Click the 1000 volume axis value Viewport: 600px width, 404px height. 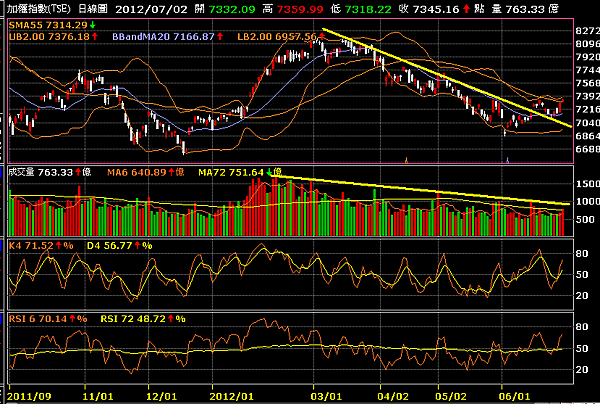[587, 202]
